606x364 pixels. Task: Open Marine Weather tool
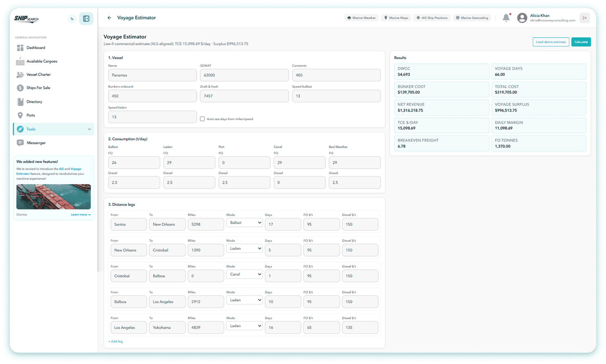click(361, 18)
